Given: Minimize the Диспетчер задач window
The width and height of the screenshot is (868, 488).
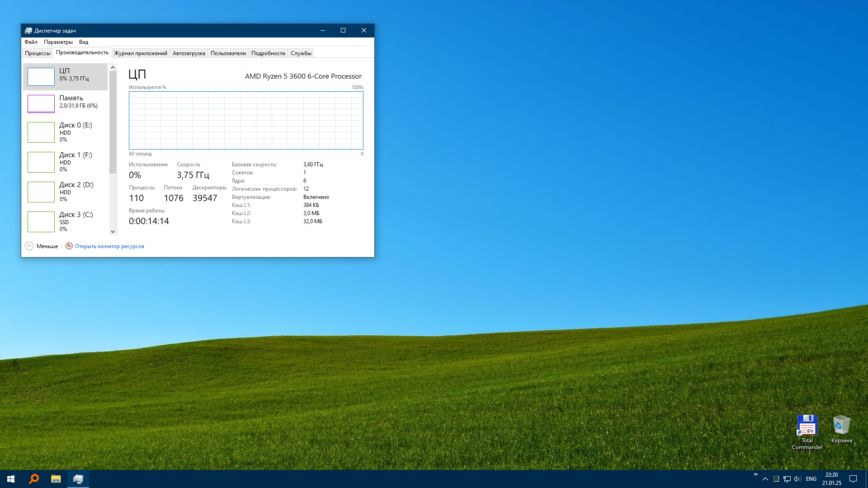Looking at the screenshot, I should tap(323, 31).
